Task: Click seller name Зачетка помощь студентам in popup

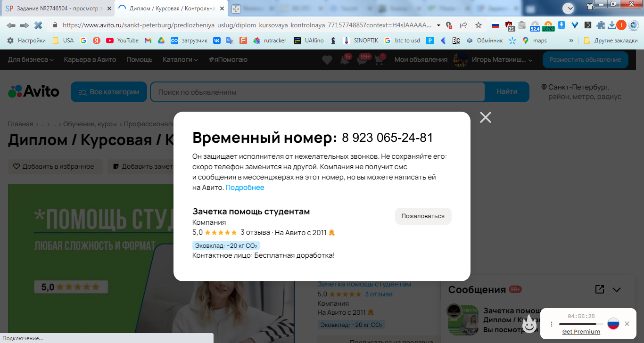Action: pos(251,212)
